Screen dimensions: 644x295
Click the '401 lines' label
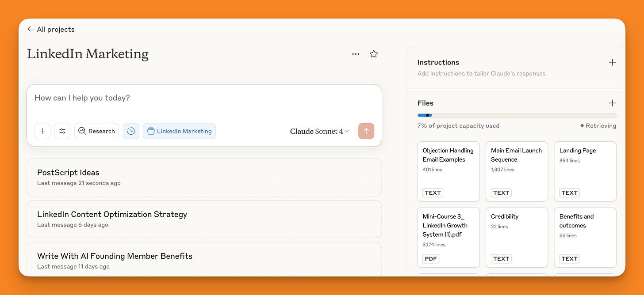click(x=433, y=170)
